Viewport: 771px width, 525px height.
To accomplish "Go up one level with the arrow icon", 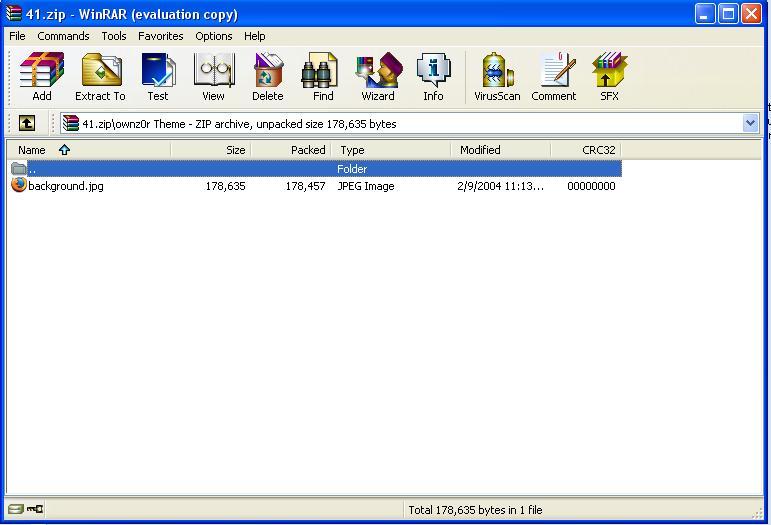I will (x=27, y=123).
